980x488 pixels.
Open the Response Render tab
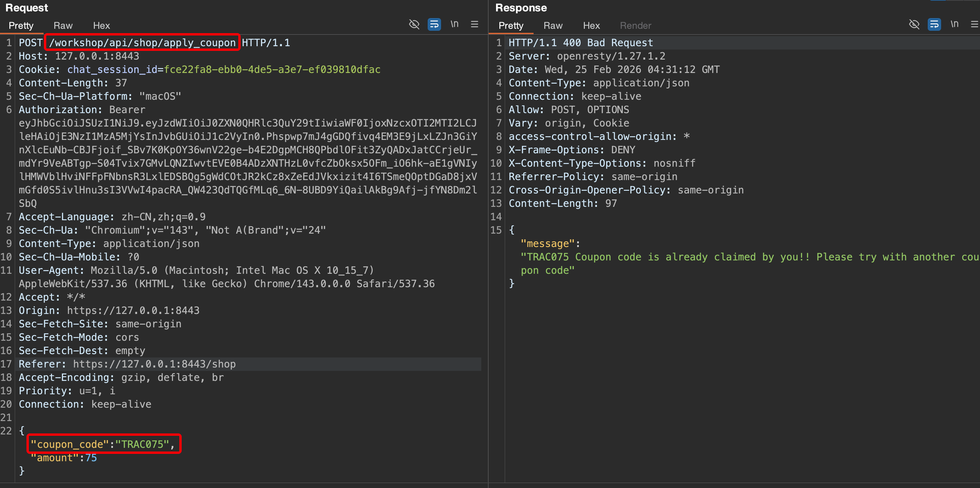point(635,25)
